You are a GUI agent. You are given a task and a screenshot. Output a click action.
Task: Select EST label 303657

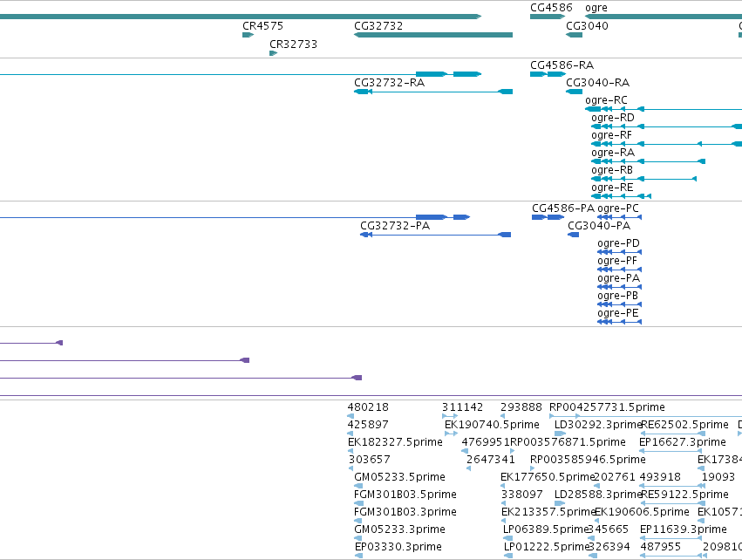[369, 460]
